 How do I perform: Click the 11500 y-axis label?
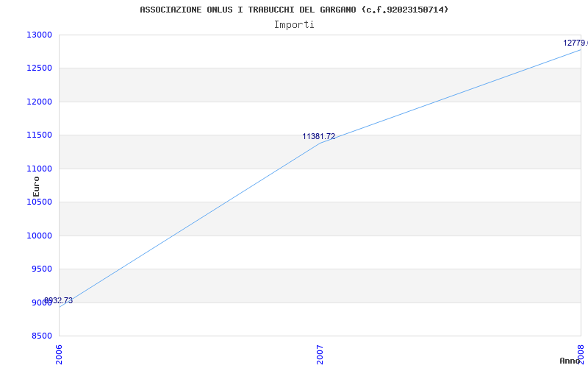click(x=39, y=135)
